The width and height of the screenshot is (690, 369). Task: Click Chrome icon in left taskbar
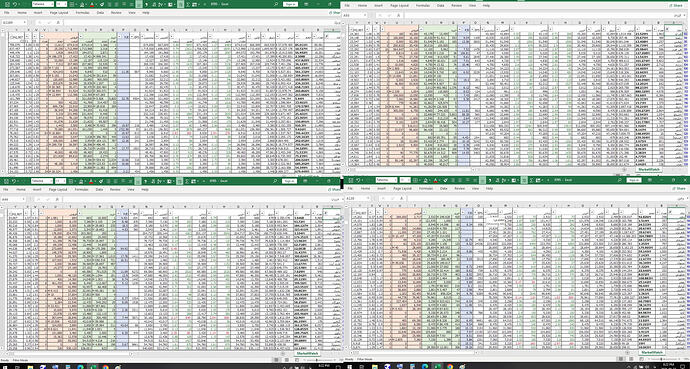coord(105,366)
